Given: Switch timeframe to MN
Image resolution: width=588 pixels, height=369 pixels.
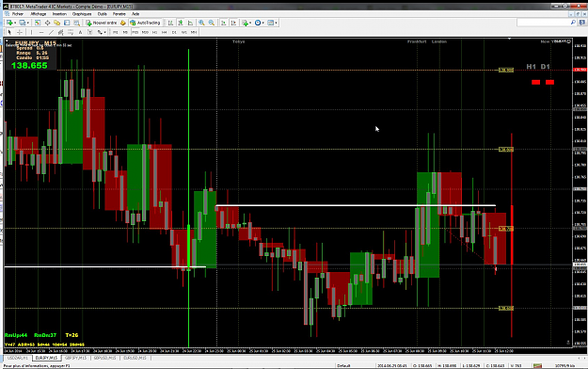Looking at the screenshot, I should coord(194,32).
